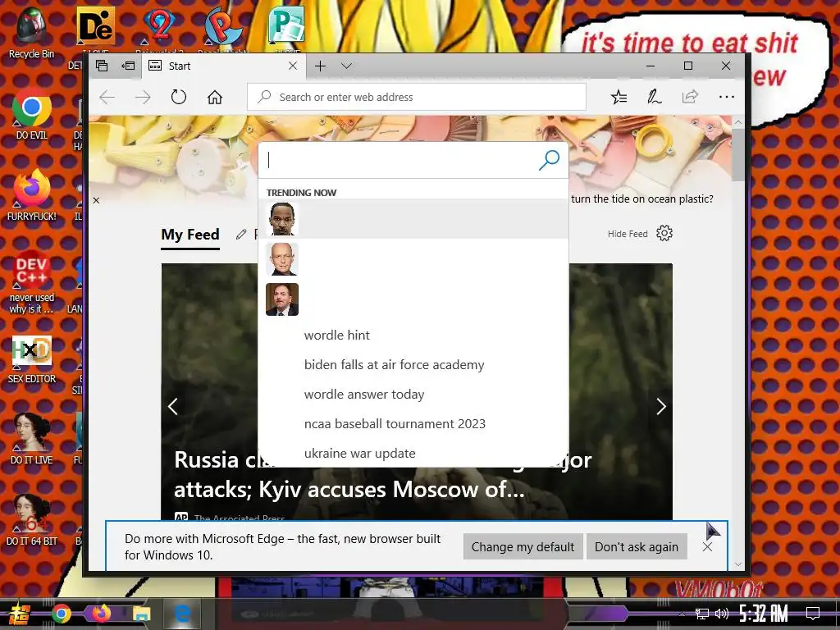Viewport: 840px width, 630px height.
Task: Go to next news slide arrow
Action: [x=661, y=407]
